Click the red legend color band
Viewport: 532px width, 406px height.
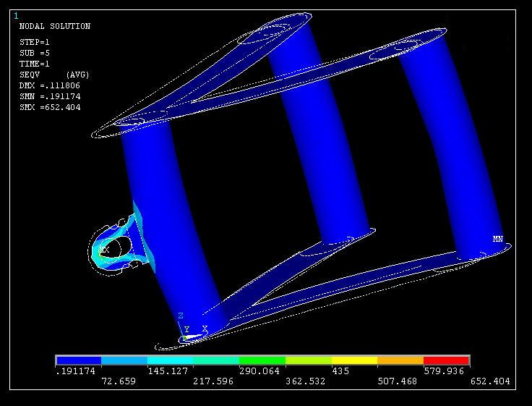coord(447,360)
